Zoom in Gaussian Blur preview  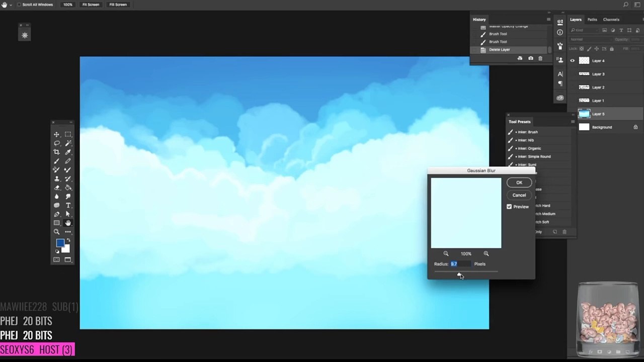(x=486, y=254)
